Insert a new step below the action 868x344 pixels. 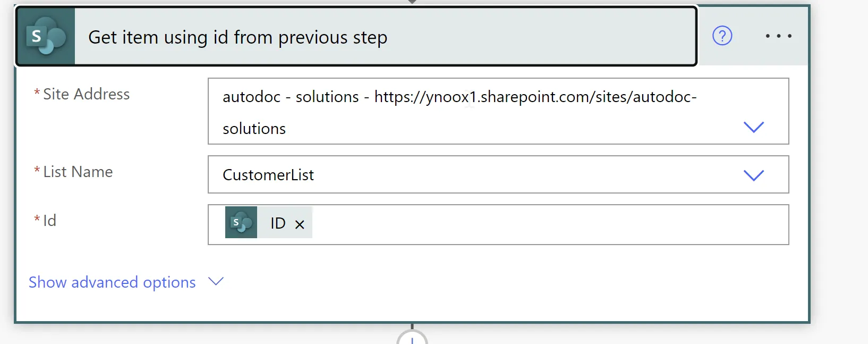(x=412, y=338)
